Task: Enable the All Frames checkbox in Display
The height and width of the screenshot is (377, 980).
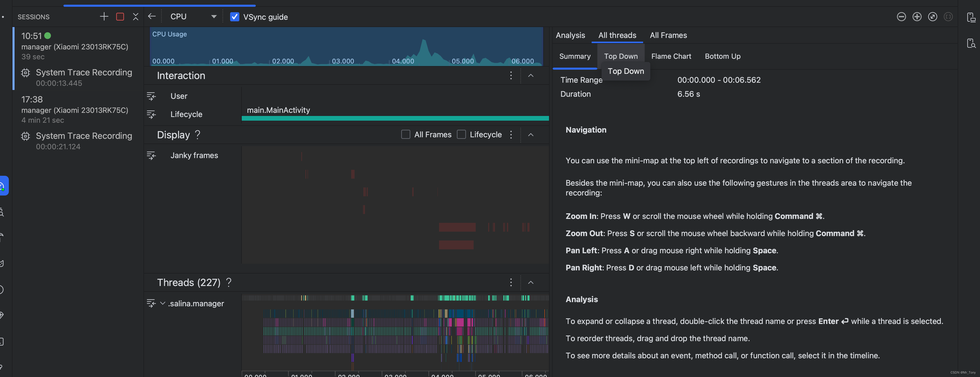Action: point(406,135)
